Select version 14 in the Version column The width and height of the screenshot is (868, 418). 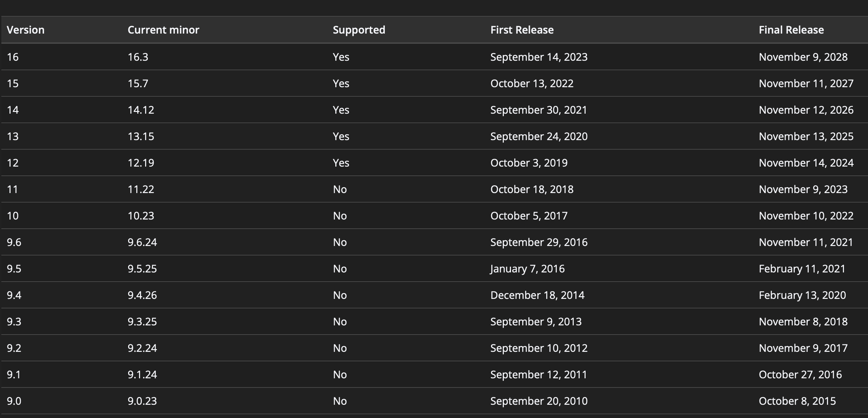(13, 110)
